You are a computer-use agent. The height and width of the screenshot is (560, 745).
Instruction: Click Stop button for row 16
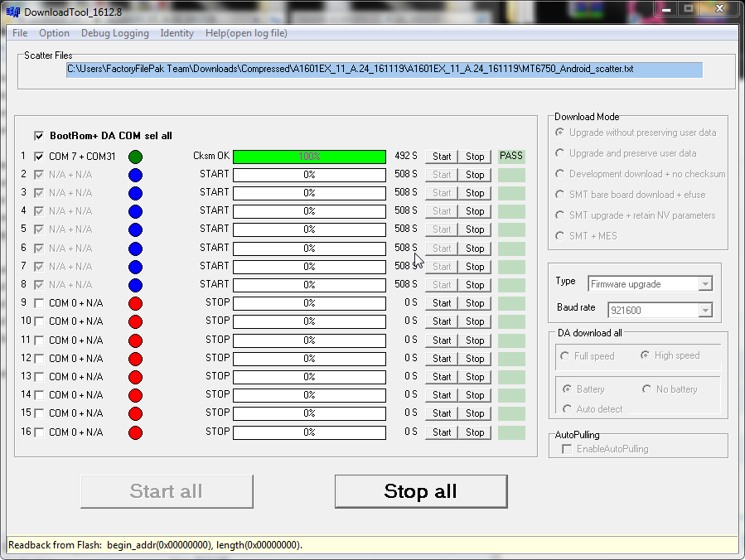coord(475,432)
